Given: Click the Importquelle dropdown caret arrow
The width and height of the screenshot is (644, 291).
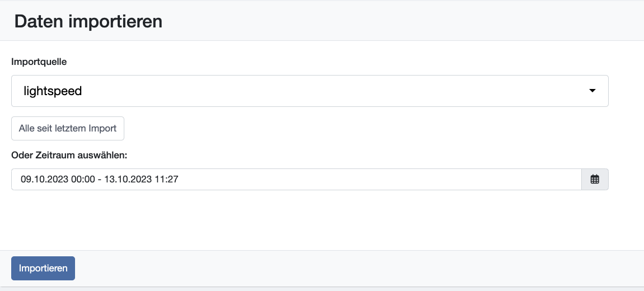Looking at the screenshot, I should click(x=592, y=91).
